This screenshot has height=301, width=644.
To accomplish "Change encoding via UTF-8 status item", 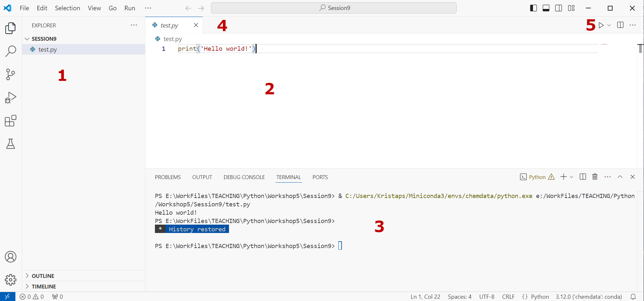I will [x=487, y=297].
